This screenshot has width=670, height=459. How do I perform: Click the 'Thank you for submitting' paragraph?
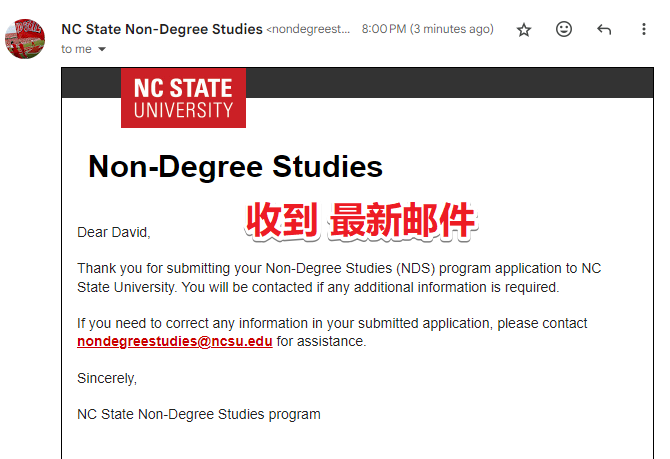click(339, 277)
